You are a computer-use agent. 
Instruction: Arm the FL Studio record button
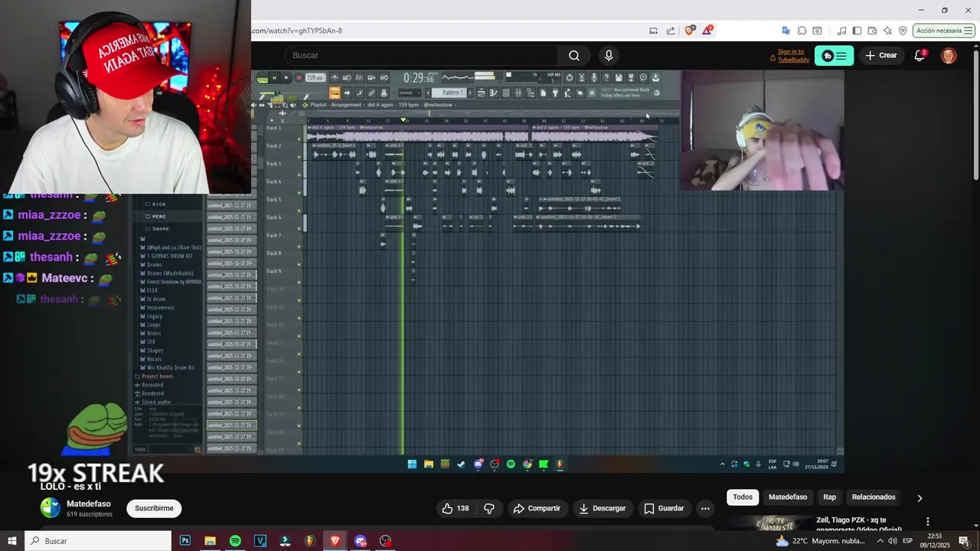click(299, 77)
